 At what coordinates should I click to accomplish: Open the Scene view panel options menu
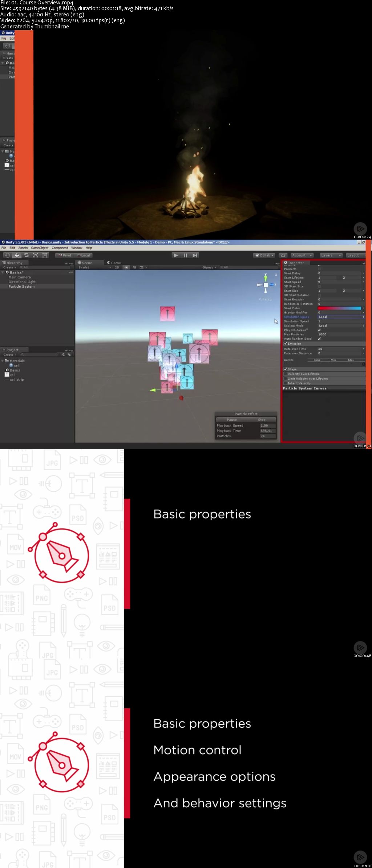pyautogui.click(x=278, y=263)
